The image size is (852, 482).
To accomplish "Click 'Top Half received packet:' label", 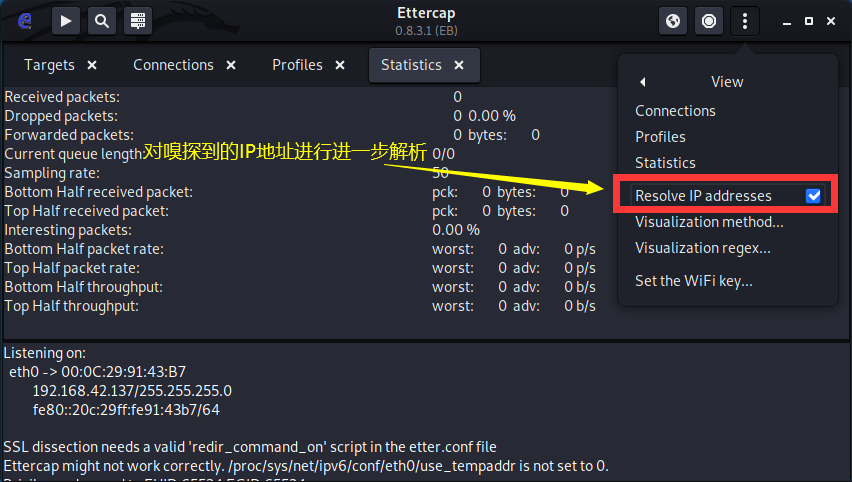I will pyautogui.click(x=86, y=211).
